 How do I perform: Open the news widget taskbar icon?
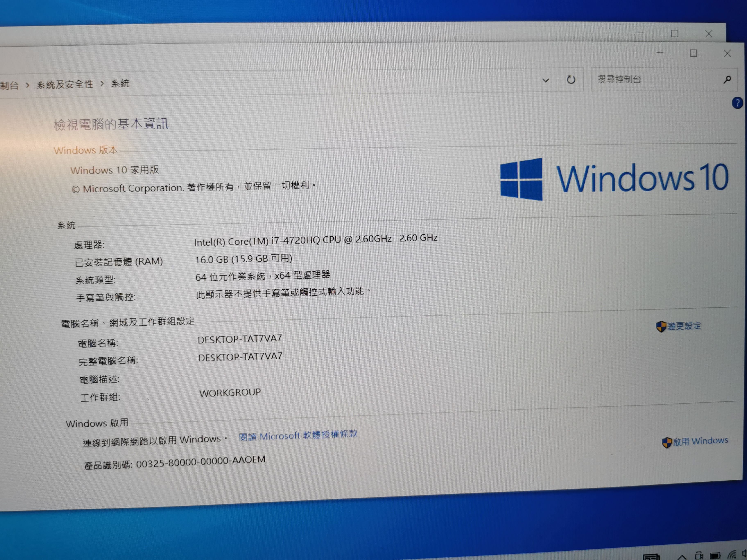tap(651, 557)
